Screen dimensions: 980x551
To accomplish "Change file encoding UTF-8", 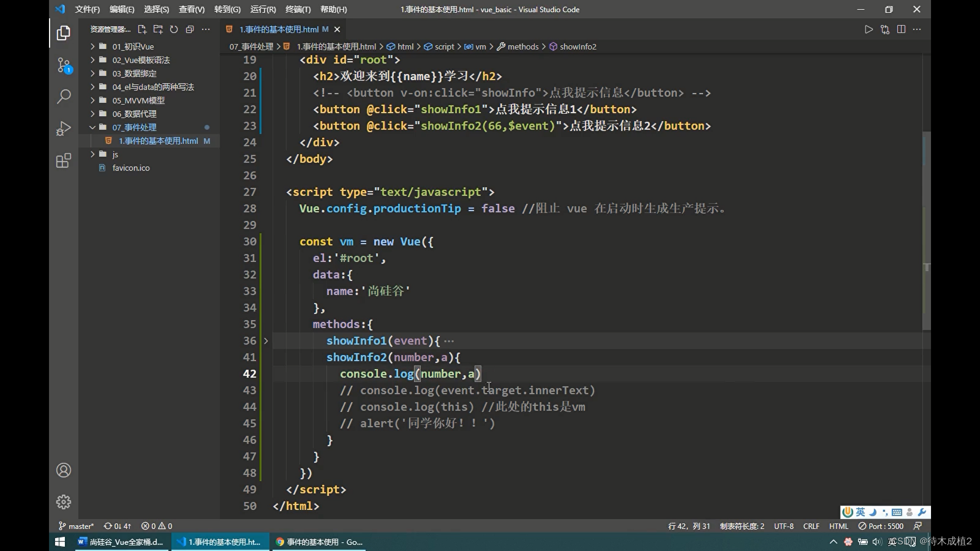I will click(x=783, y=526).
